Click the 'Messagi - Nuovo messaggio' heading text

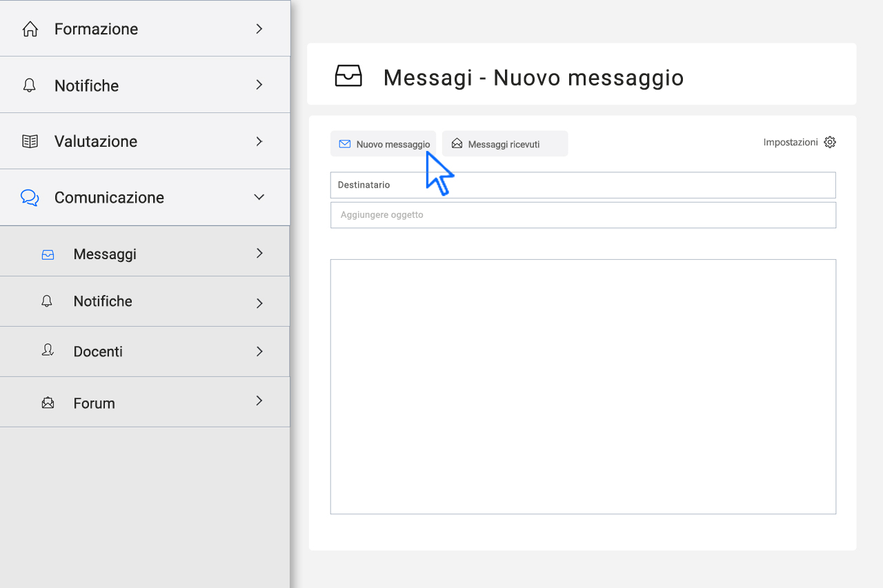pyautogui.click(x=533, y=78)
